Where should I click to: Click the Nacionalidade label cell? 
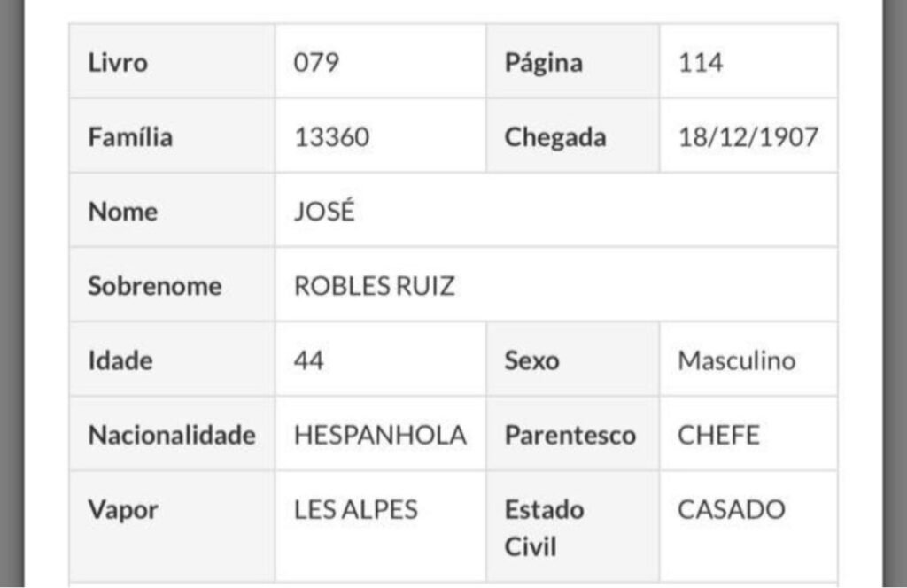coord(172,435)
